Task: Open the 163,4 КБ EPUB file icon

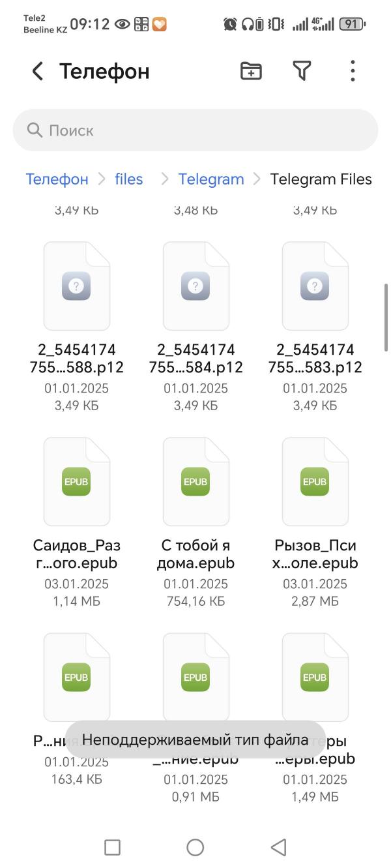Action: (x=77, y=677)
